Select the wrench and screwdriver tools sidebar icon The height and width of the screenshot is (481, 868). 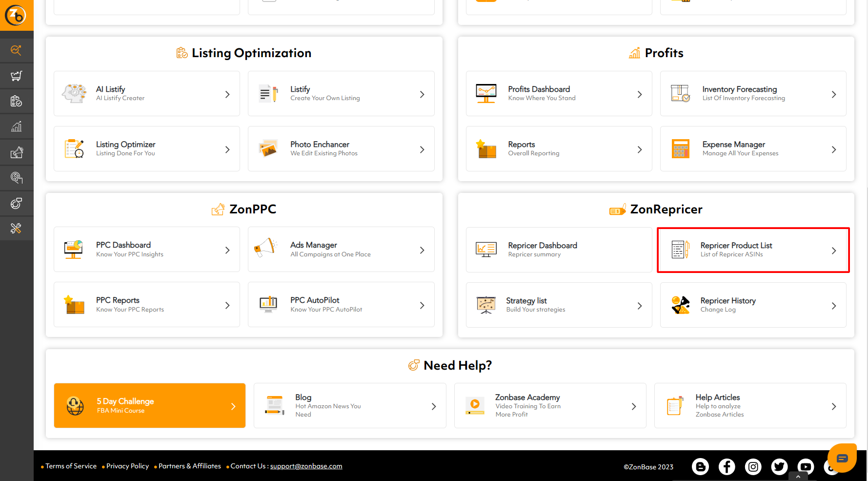tap(17, 229)
